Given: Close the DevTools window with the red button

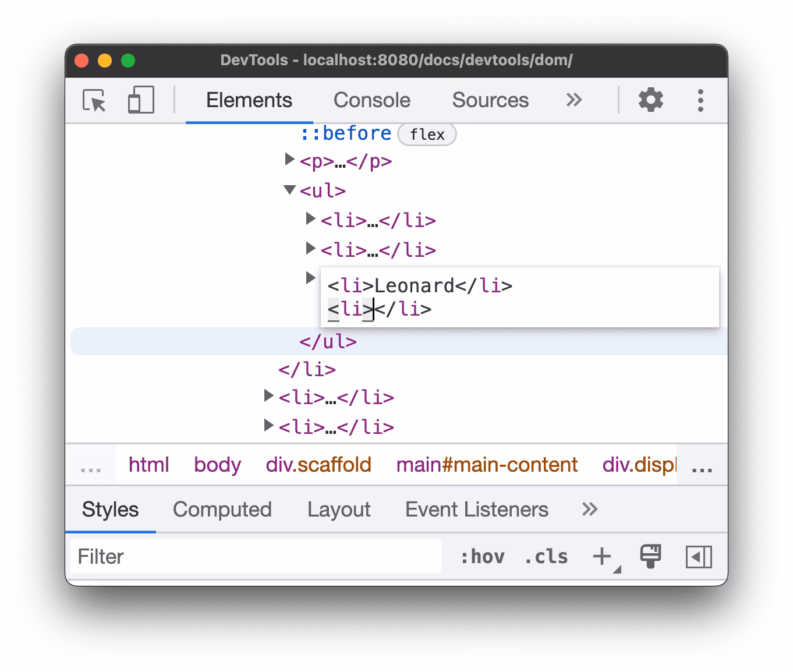Looking at the screenshot, I should pyautogui.click(x=82, y=61).
